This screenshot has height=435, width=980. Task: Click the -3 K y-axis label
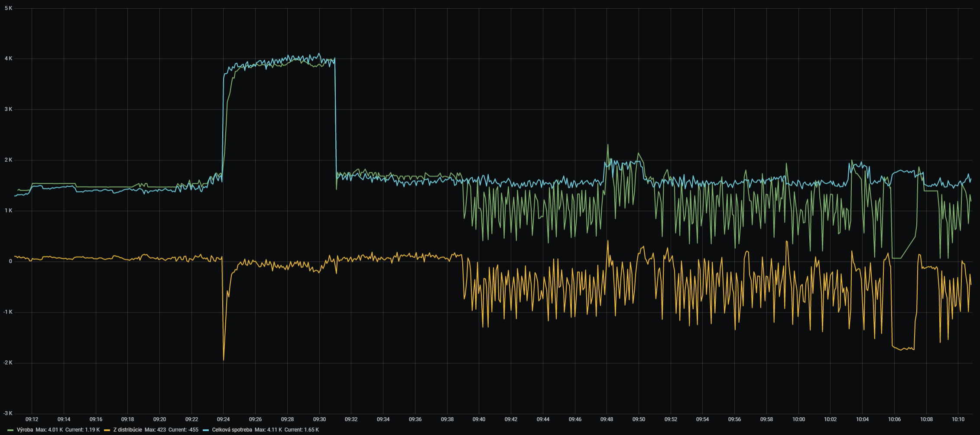tap(7, 413)
